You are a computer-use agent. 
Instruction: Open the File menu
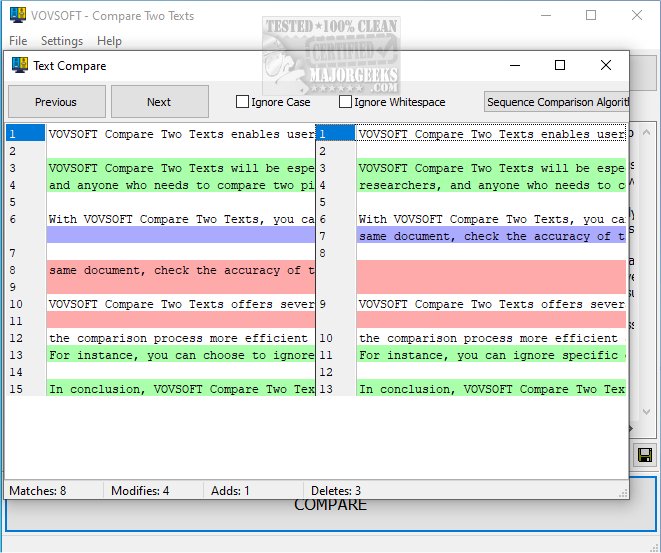tap(18, 41)
